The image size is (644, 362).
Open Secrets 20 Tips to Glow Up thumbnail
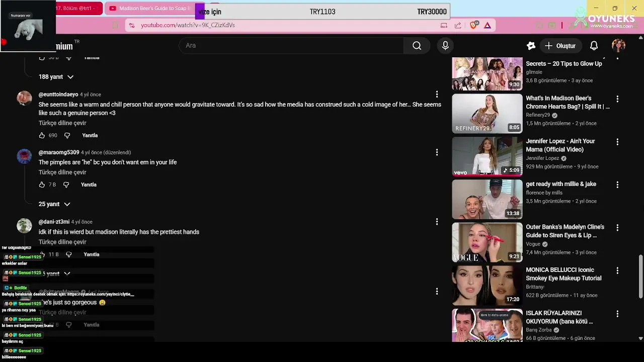click(487, 73)
